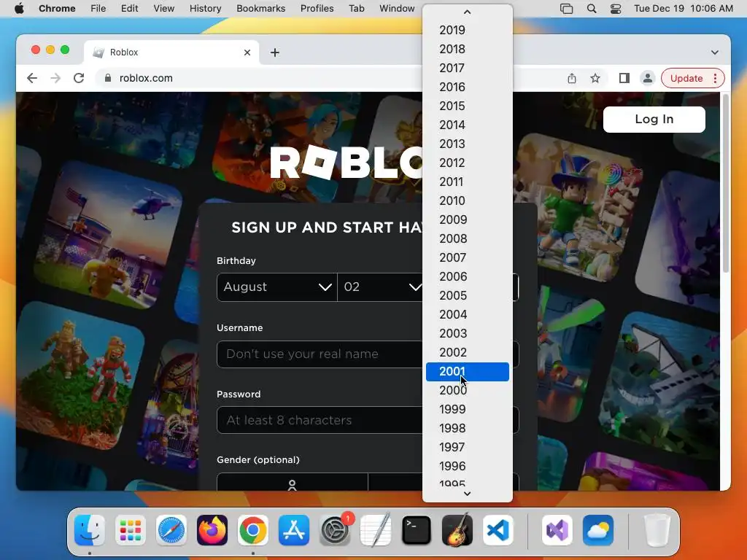
Task: Open the Birthday month dropdown showing August
Action: click(x=276, y=287)
